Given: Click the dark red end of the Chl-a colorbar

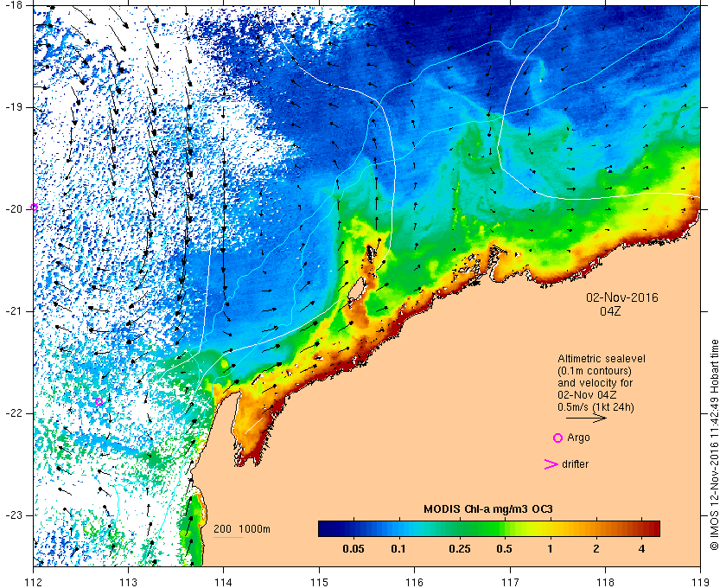Looking at the screenshot, I should (653, 528).
